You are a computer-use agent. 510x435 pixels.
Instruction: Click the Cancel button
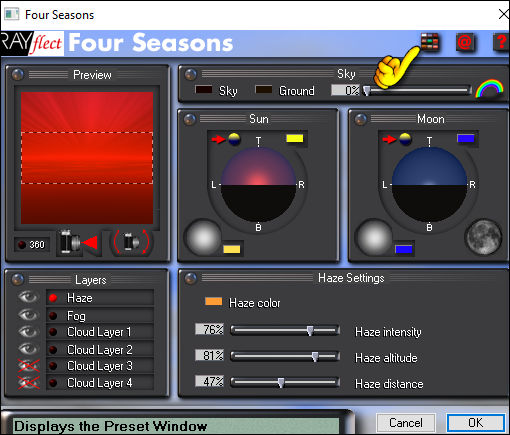click(x=406, y=423)
